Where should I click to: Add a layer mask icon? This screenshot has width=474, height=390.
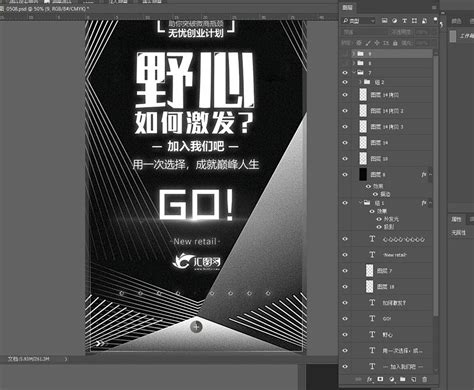(380, 379)
